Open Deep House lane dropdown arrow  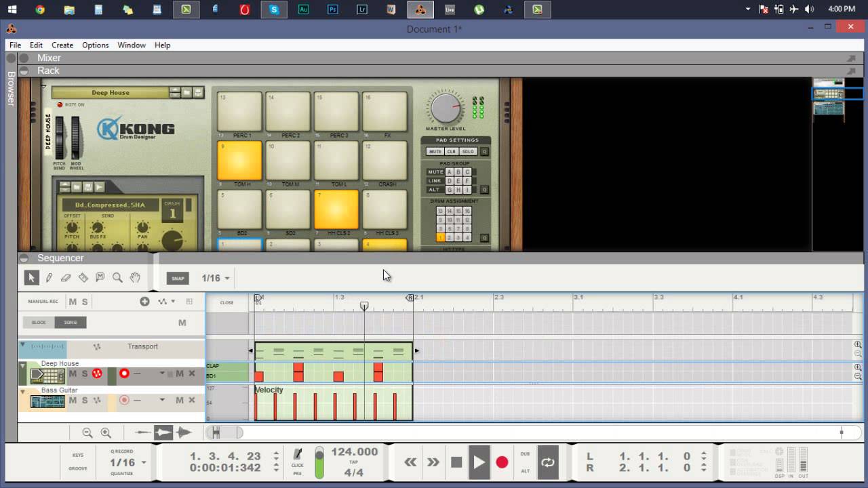click(x=162, y=373)
